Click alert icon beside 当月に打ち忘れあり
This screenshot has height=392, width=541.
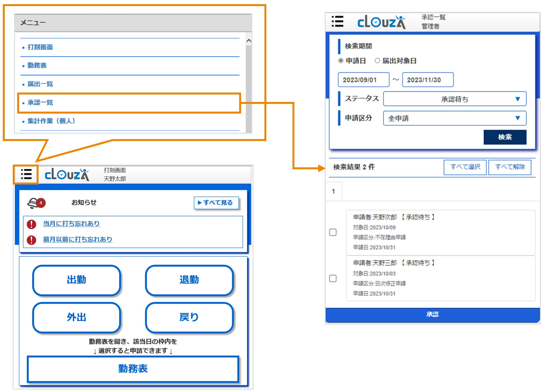tap(32, 224)
